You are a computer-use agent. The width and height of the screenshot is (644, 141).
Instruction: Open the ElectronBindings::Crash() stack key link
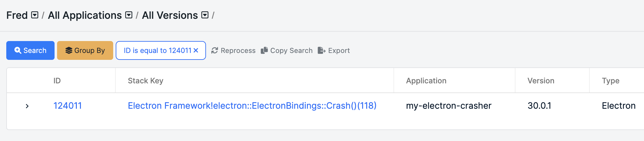pyautogui.click(x=252, y=106)
